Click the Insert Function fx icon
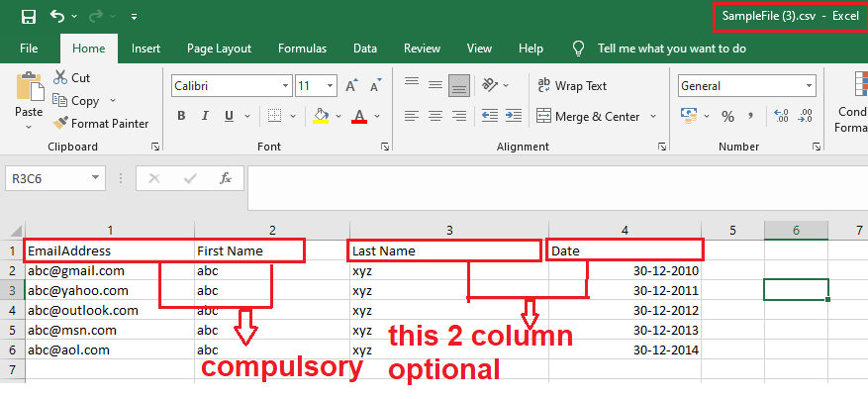The image size is (868, 399). [x=226, y=178]
